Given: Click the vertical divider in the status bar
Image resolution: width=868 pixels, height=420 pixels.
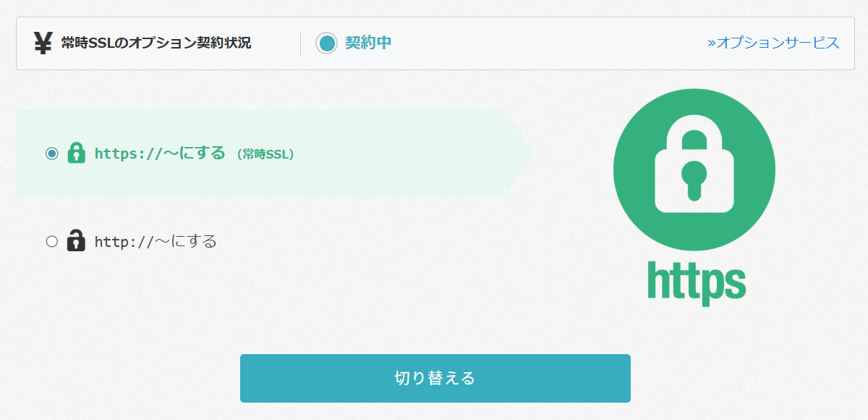Looking at the screenshot, I should (x=301, y=43).
